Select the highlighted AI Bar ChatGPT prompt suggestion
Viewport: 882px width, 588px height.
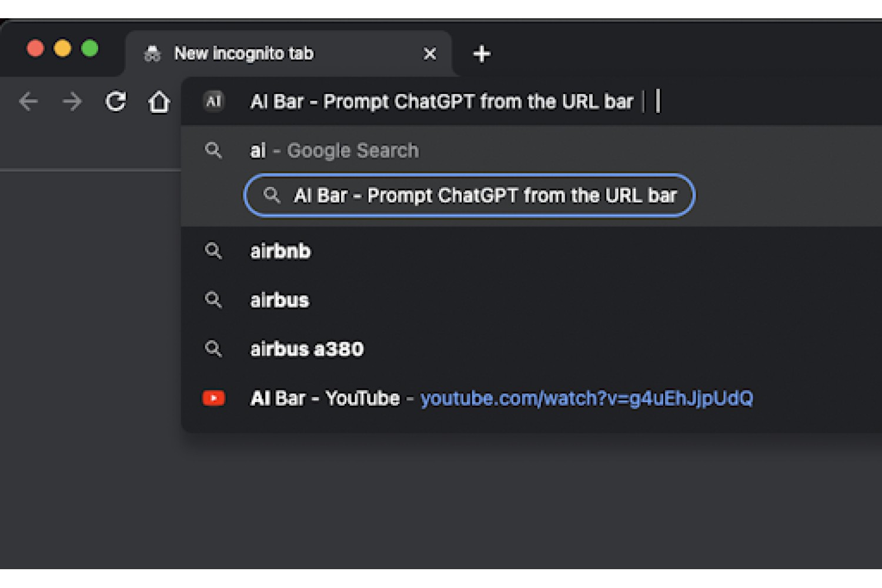coord(469,195)
